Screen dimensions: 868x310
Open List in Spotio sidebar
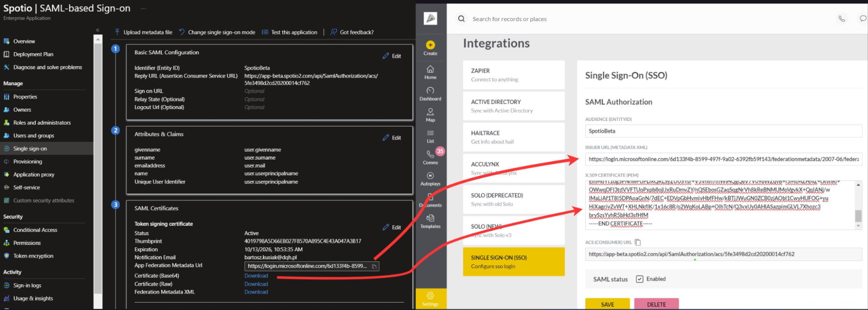430,137
